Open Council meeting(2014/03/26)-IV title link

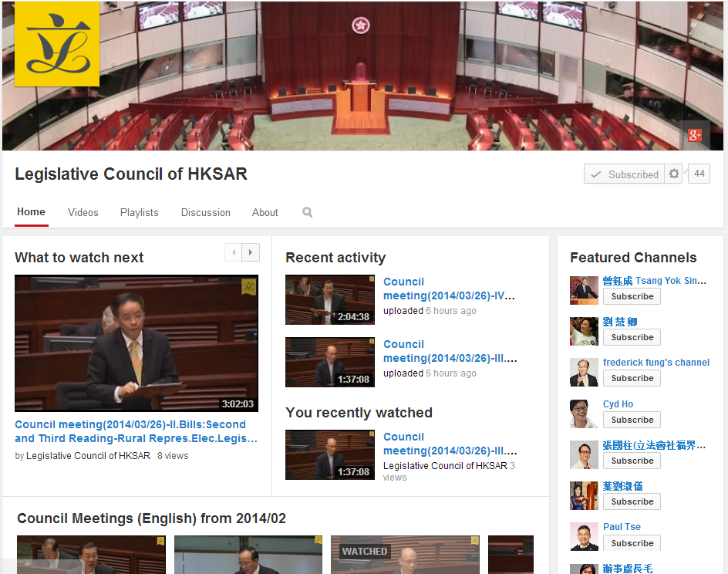[449, 289]
